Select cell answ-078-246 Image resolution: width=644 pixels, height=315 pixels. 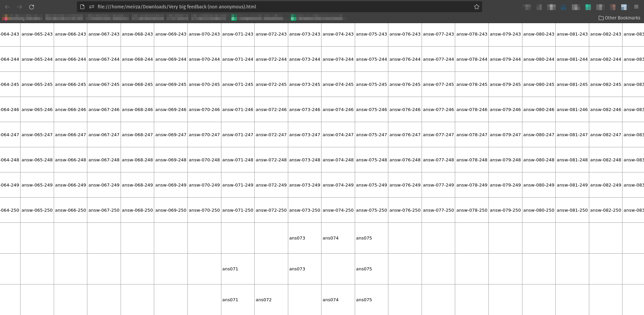tap(472, 109)
